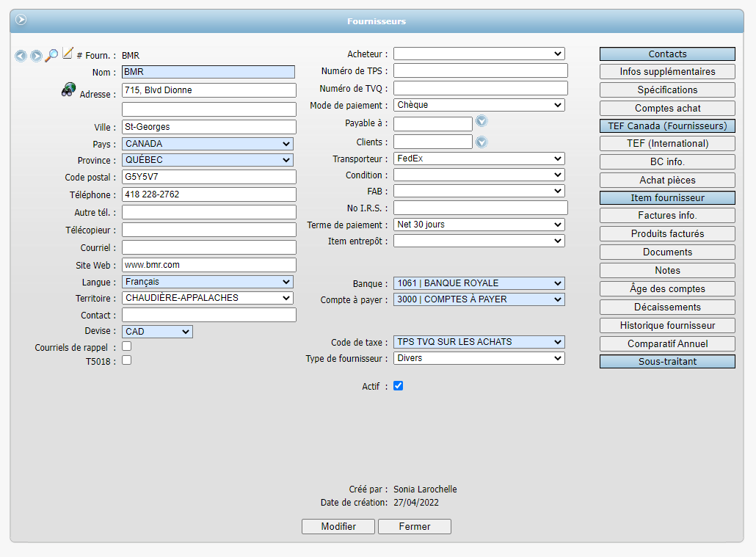Open the Transporteur dropdown showing FedEx
Viewport: 756px width, 557px height.
pyautogui.click(x=479, y=159)
